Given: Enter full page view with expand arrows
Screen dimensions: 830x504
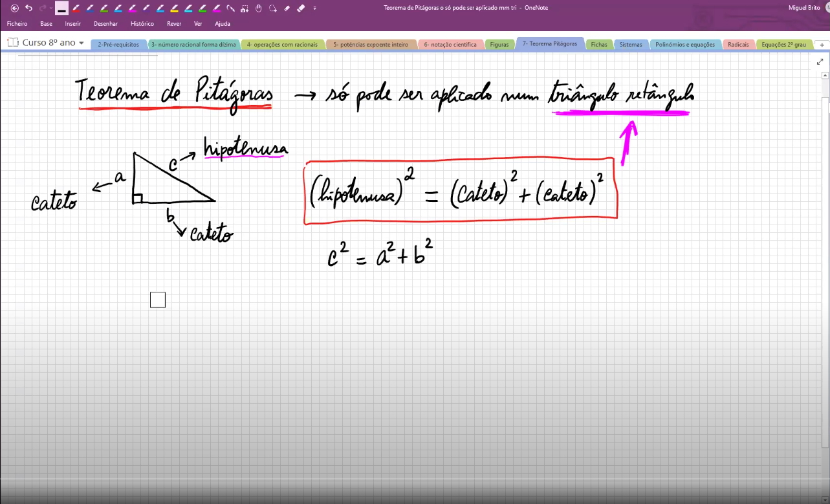Looking at the screenshot, I should coord(820,62).
